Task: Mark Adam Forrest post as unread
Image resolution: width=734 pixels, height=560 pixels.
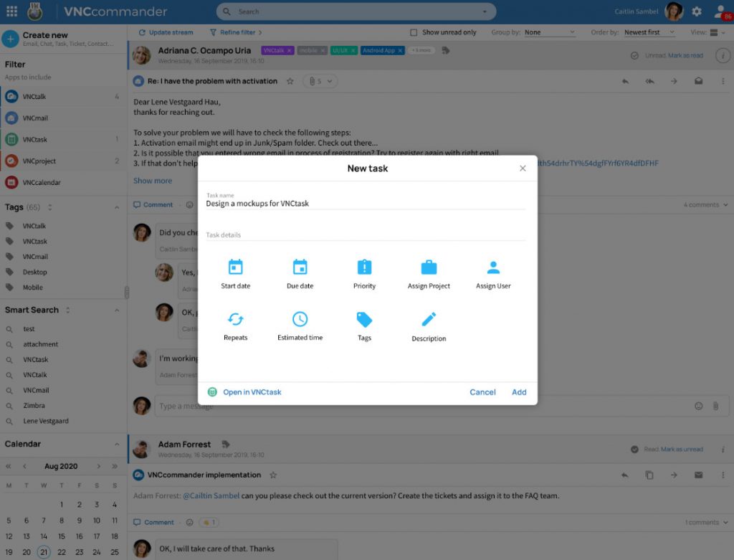Action: coord(682,450)
